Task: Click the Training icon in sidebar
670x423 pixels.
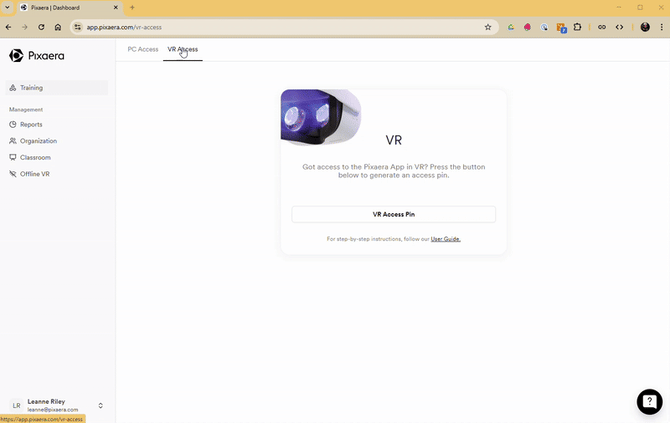Action: click(x=13, y=88)
